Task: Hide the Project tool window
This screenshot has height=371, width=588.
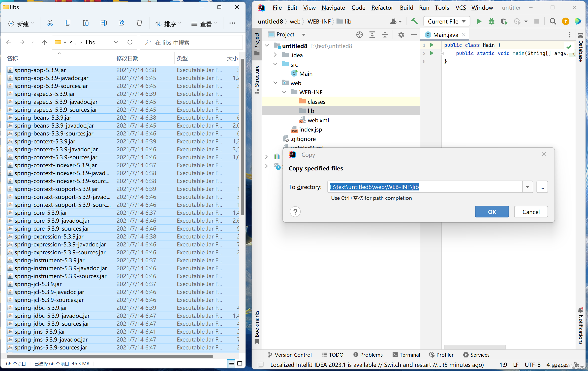Action: [x=414, y=35]
